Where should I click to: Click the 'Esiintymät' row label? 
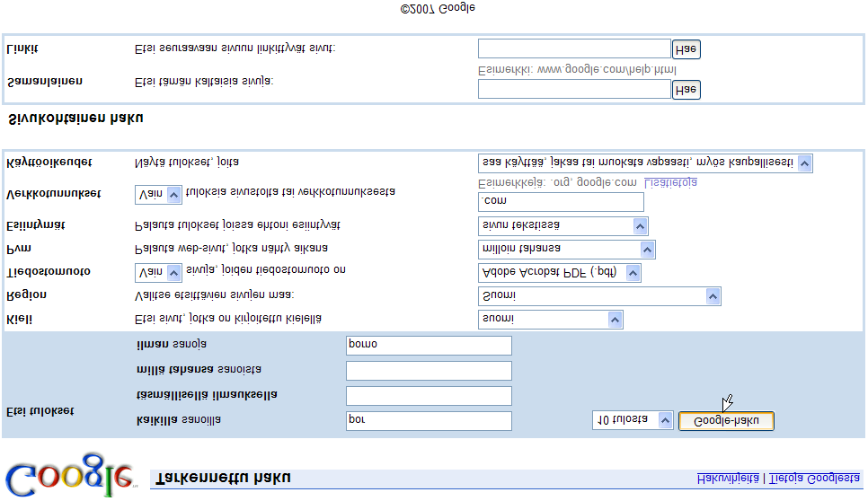coord(35,225)
